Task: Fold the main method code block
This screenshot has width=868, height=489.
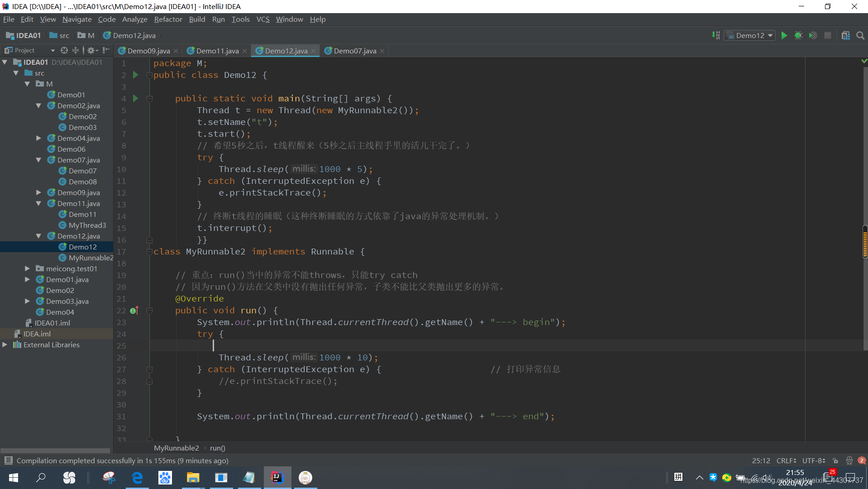Action: [149, 99]
